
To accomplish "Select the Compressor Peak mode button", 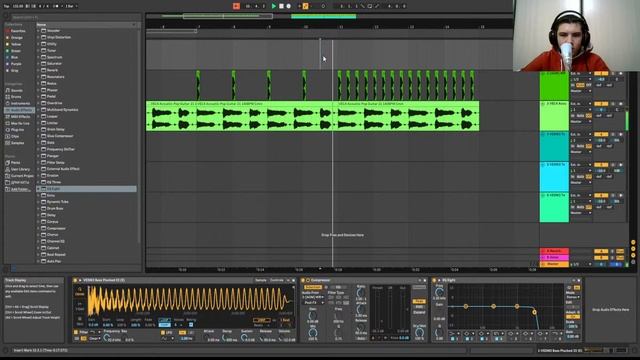I will pos(419,302).
